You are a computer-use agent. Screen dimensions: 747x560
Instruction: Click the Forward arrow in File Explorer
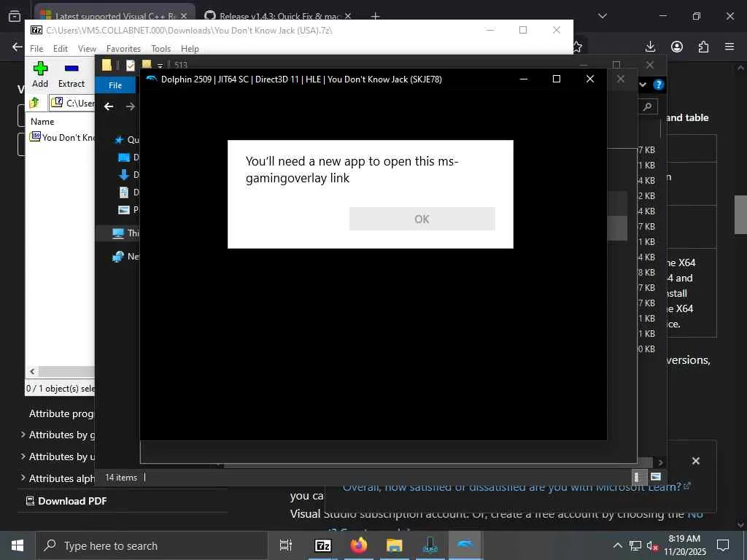pyautogui.click(x=130, y=106)
